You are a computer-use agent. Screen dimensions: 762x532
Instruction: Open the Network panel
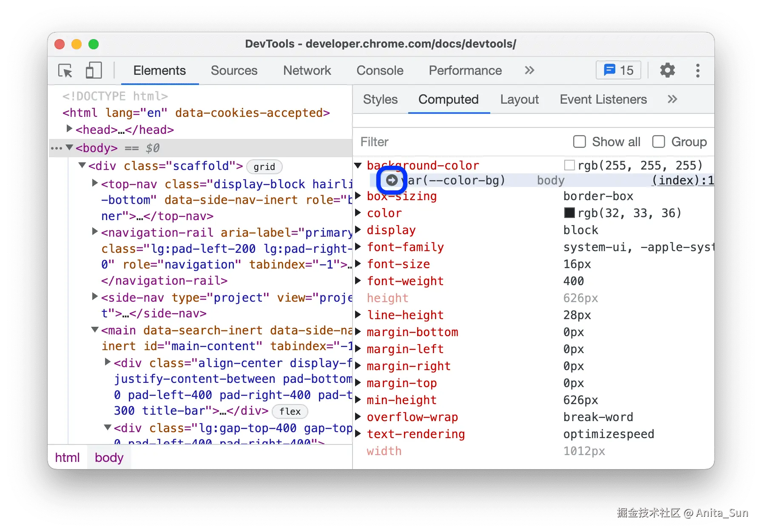pyautogui.click(x=307, y=71)
